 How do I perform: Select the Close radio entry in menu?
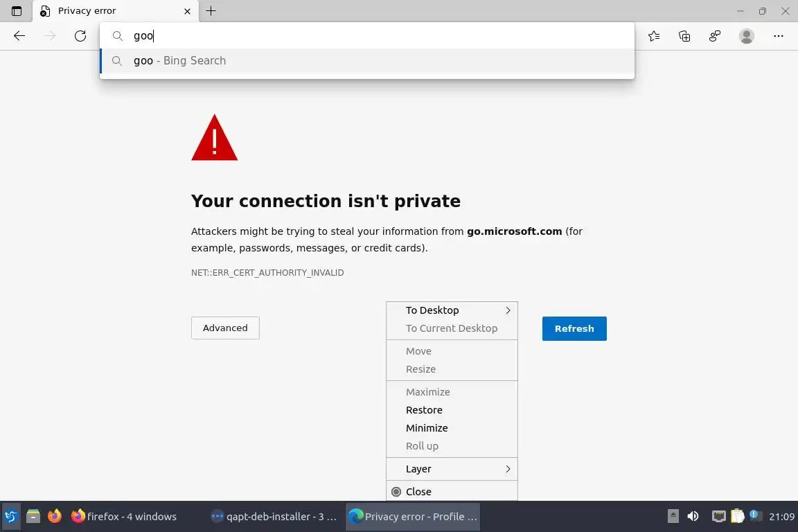click(x=418, y=491)
